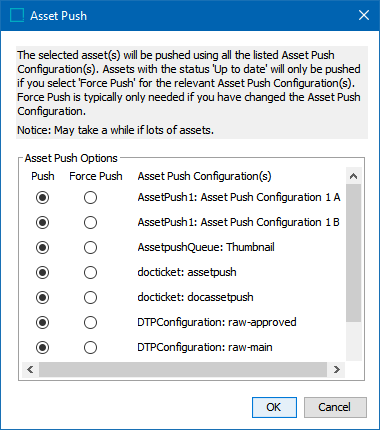Enable Force Push for DTPConfiguration: raw-approved

point(90,323)
